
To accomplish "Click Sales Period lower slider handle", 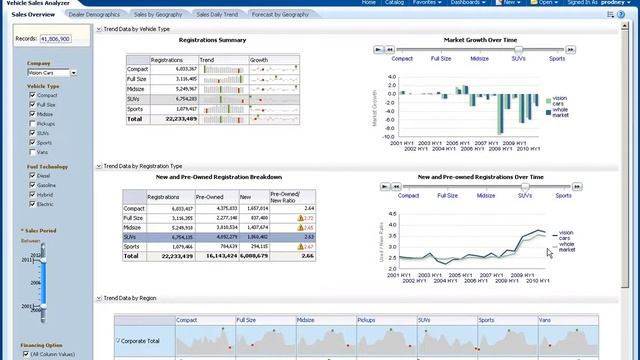I will pyautogui.click(x=43, y=306).
